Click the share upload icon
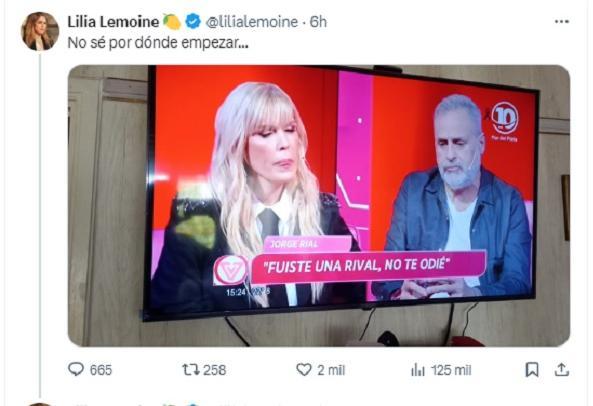This screenshot has height=406, width=593. [562, 369]
